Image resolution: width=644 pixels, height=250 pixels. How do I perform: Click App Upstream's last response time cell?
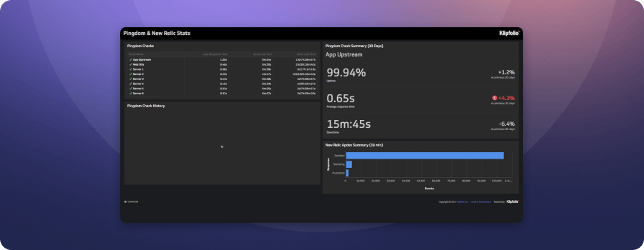pyautogui.click(x=223, y=60)
